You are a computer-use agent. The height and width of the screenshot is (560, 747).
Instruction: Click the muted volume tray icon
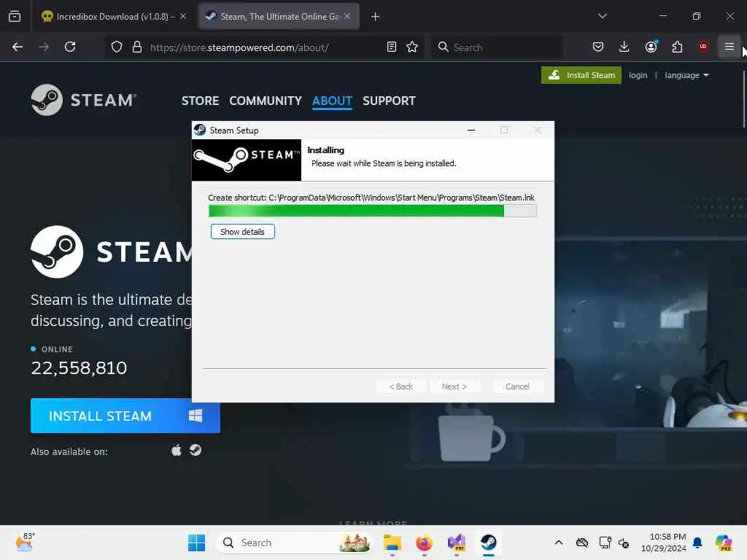pos(624,542)
